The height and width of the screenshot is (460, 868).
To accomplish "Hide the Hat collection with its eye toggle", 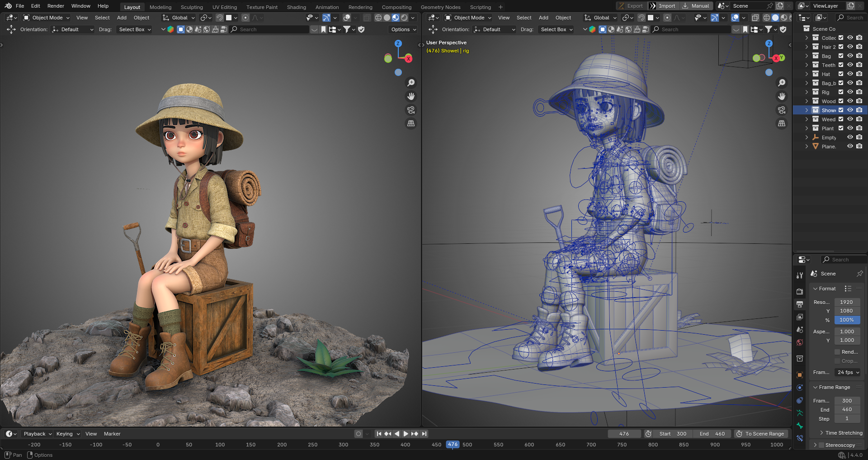I will (850, 74).
